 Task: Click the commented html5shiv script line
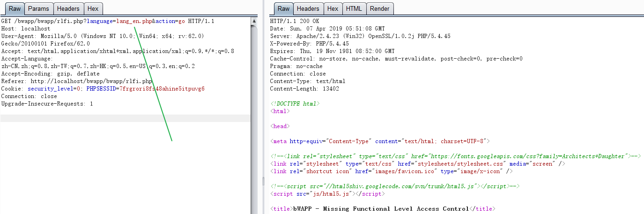click(x=395, y=186)
